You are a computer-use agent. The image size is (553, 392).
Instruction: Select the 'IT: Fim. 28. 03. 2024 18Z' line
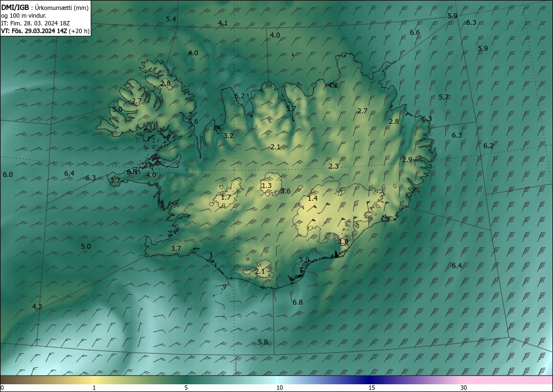pyautogui.click(x=35, y=23)
